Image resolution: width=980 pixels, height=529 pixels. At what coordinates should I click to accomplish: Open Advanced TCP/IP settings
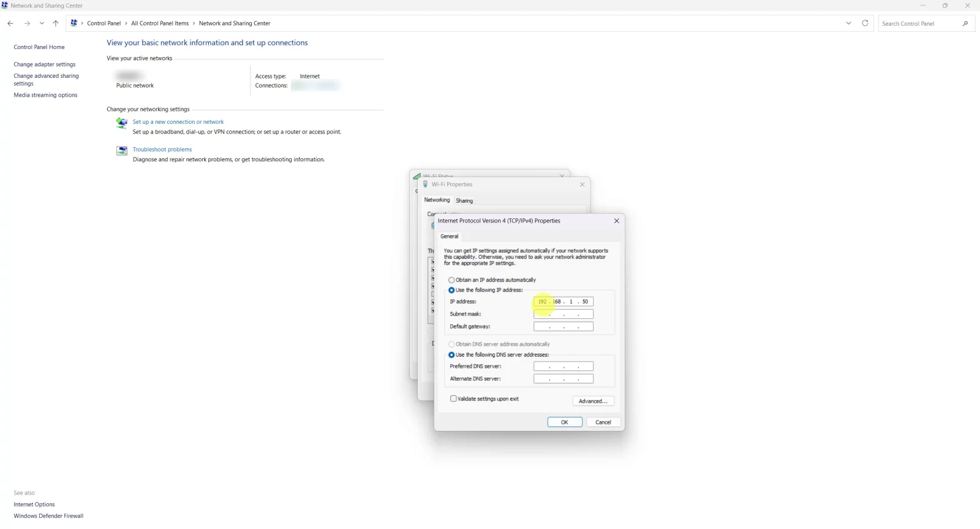593,401
